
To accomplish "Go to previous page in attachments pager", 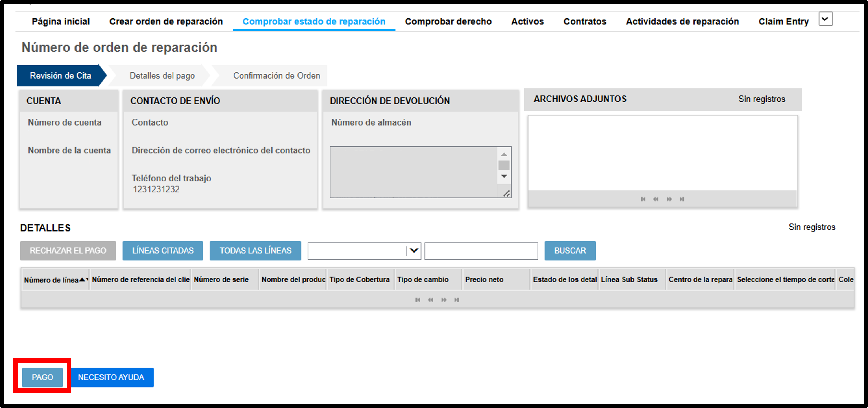I will pyautogui.click(x=656, y=199).
